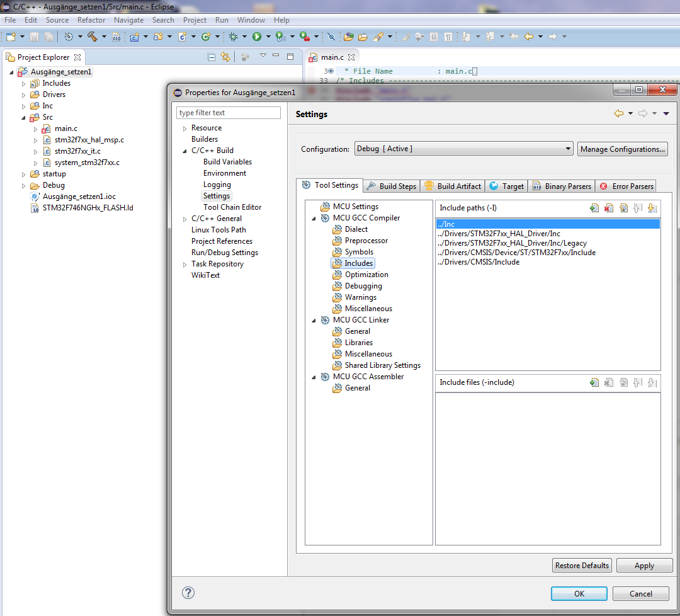
Task: Add an entry to Include files (-include)
Action: [594, 382]
